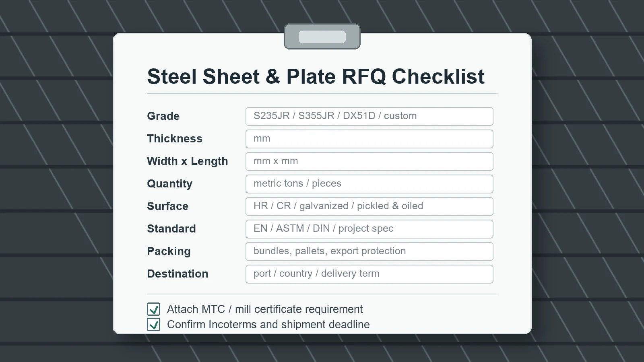Click the Quantity label
Screen dimensions: 644x362
pyautogui.click(x=170, y=184)
